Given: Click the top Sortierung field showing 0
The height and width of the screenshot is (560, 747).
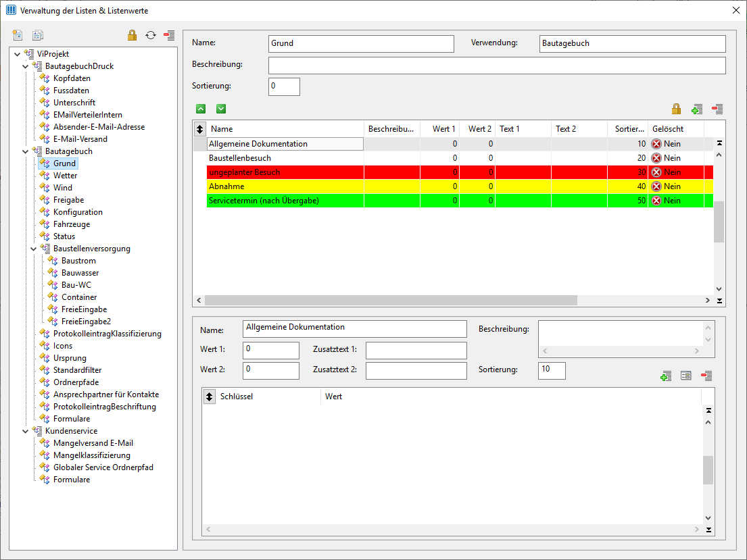Looking at the screenshot, I should tap(284, 86).
